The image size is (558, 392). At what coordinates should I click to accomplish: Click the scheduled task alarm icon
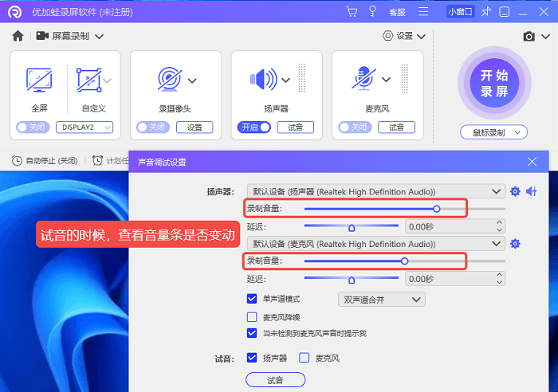[97, 161]
